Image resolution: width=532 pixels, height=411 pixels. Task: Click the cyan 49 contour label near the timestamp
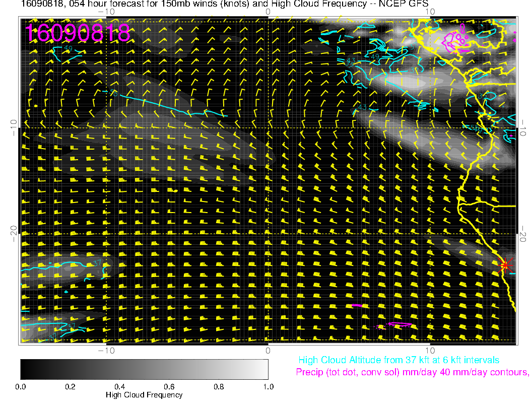69,48
